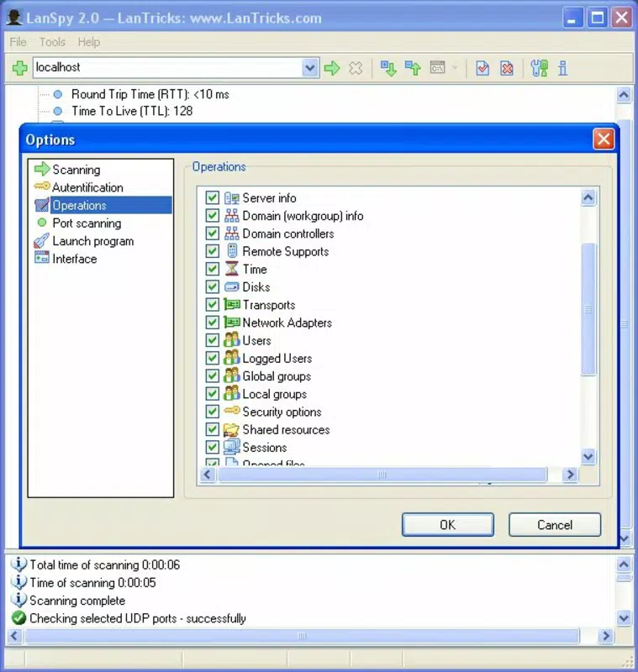Click the Time hourglass icon
The height and width of the screenshot is (672, 638).
(231, 269)
